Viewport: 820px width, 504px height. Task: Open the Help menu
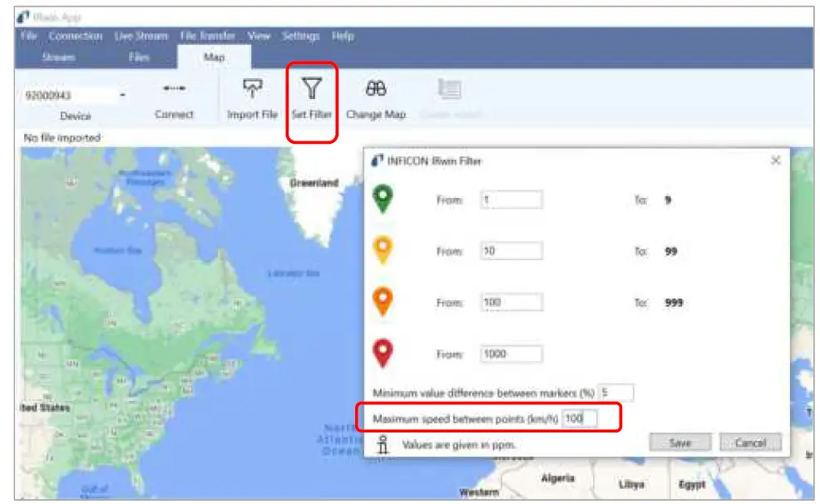(x=343, y=36)
